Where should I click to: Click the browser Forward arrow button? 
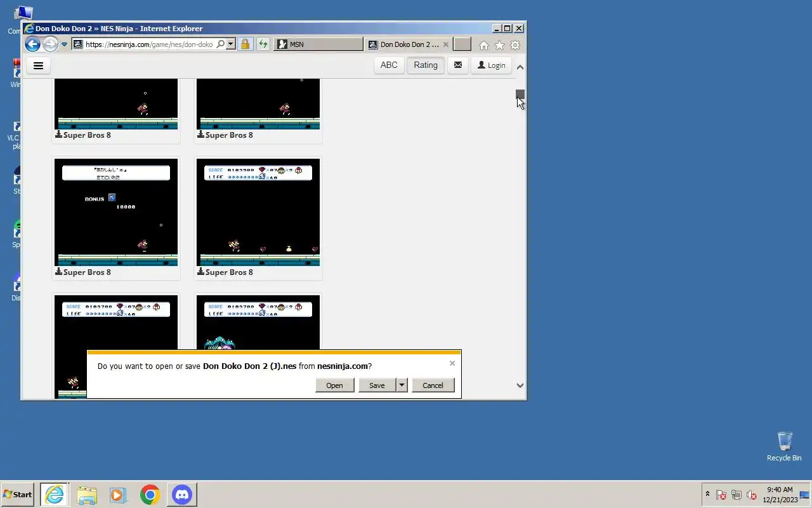click(x=50, y=44)
